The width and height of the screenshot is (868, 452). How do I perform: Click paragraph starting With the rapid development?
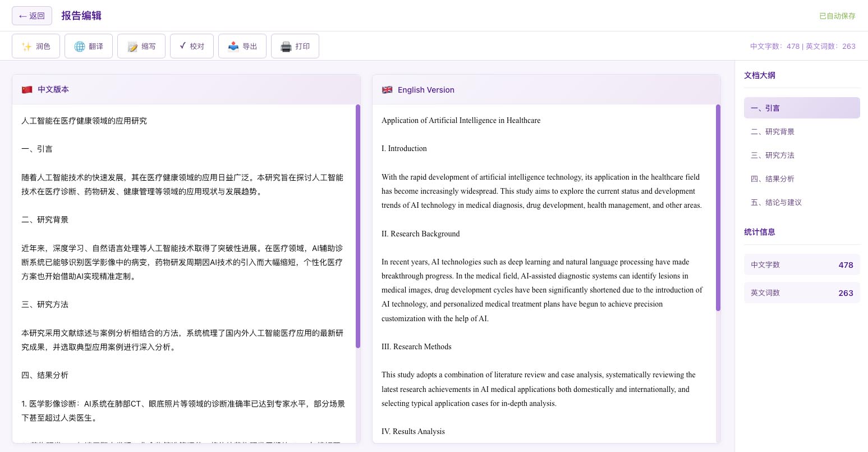click(x=542, y=191)
